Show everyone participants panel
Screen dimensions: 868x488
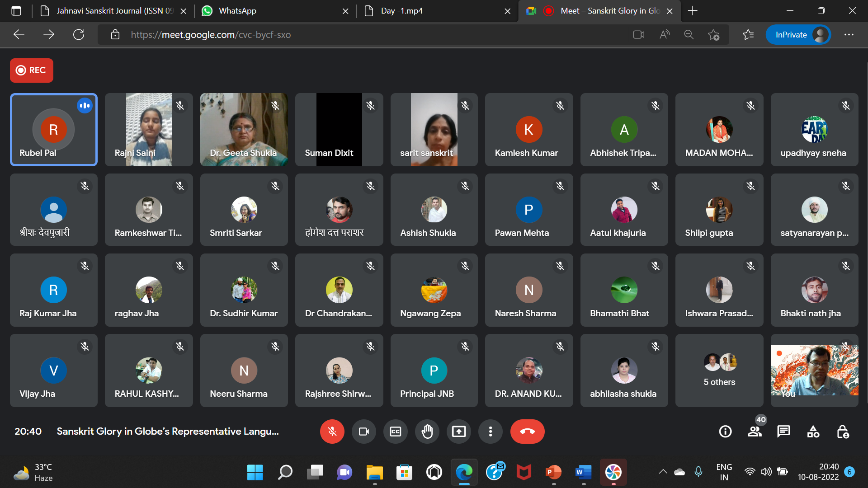pyautogui.click(x=755, y=432)
